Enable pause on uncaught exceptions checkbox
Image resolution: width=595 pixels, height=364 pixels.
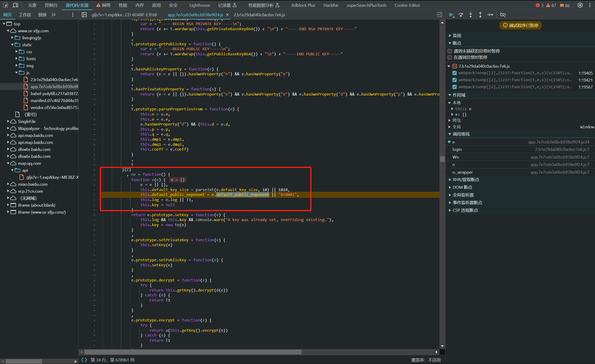click(450, 51)
